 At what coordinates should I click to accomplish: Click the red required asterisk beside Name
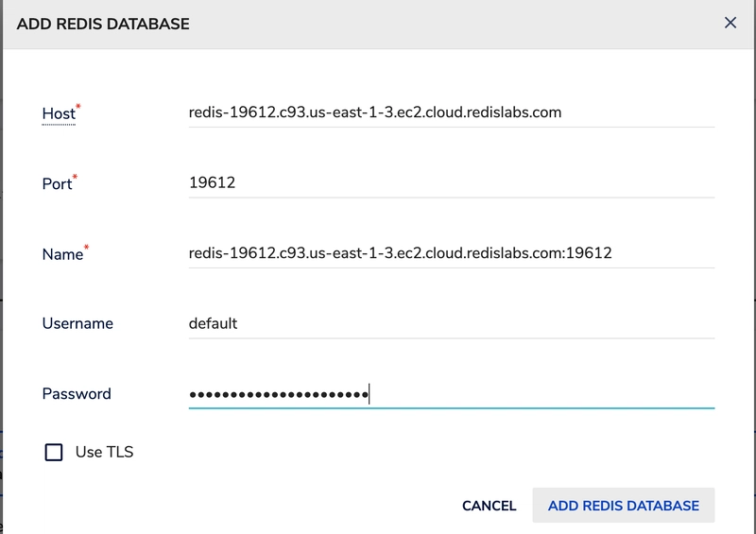tap(86, 247)
